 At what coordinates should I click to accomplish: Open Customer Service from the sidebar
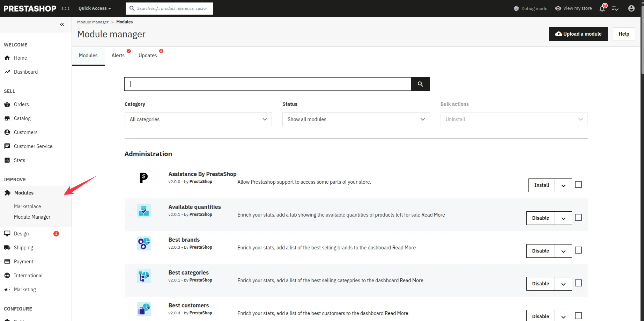(x=8, y=146)
